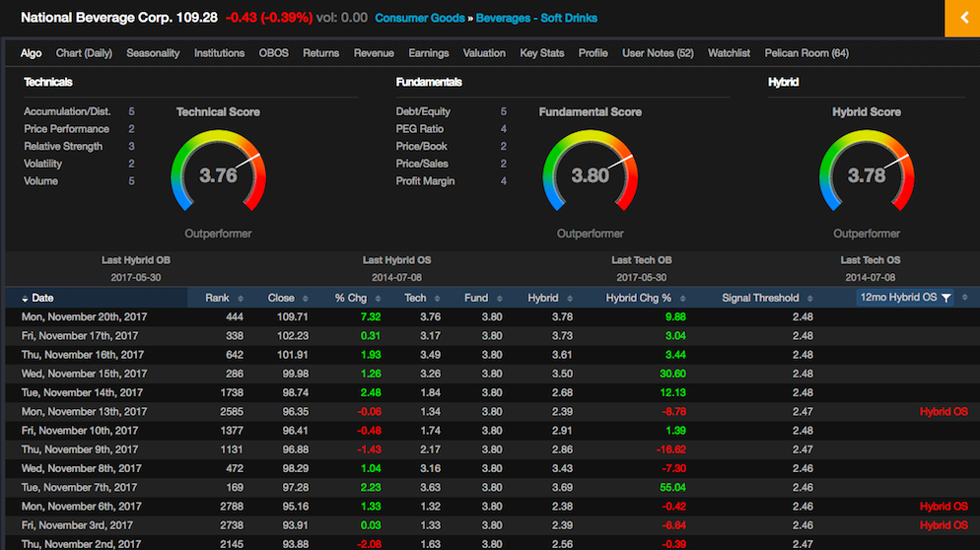Follow Beverages - Soft Drinks industry link
Image resolution: width=980 pixels, height=550 pixels.
(x=537, y=18)
